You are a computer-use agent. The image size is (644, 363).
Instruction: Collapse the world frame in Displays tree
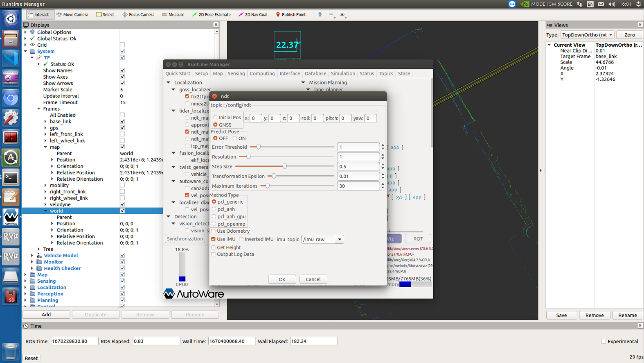(45, 211)
